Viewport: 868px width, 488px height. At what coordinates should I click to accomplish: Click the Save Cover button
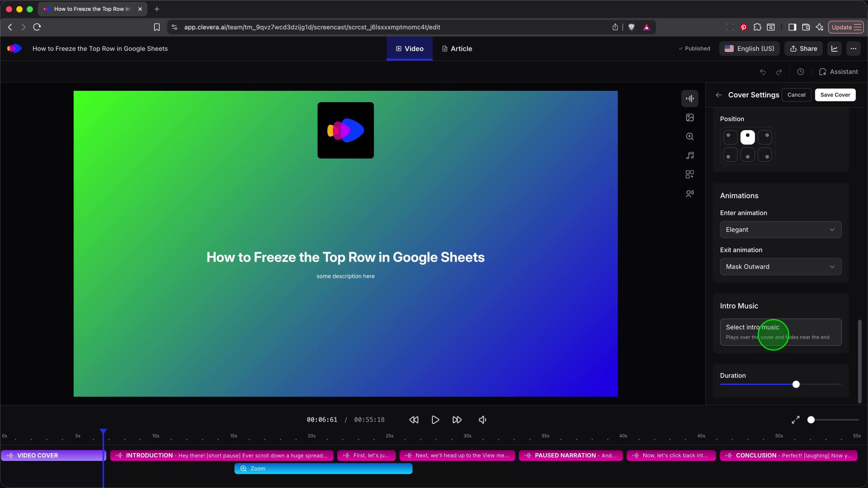click(835, 95)
